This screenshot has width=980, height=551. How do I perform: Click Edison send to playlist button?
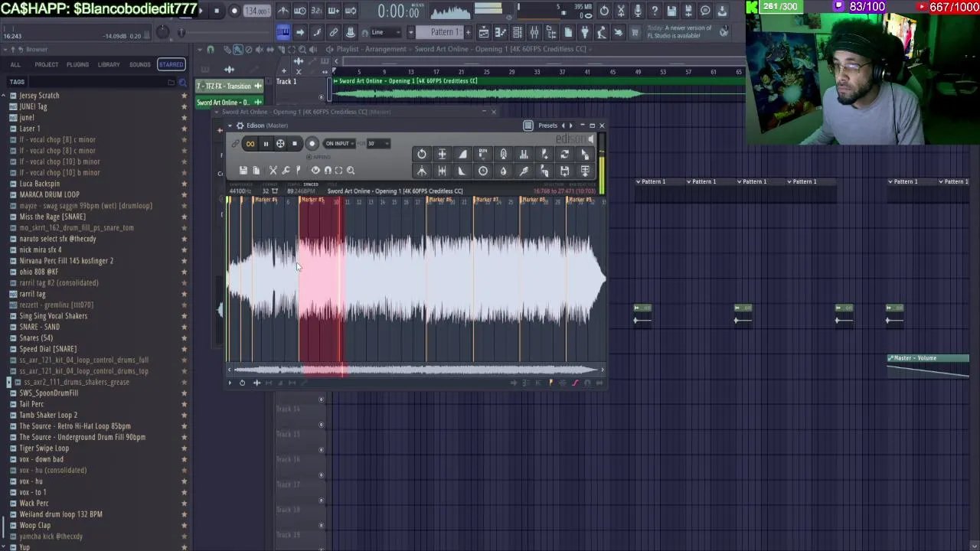(x=585, y=171)
